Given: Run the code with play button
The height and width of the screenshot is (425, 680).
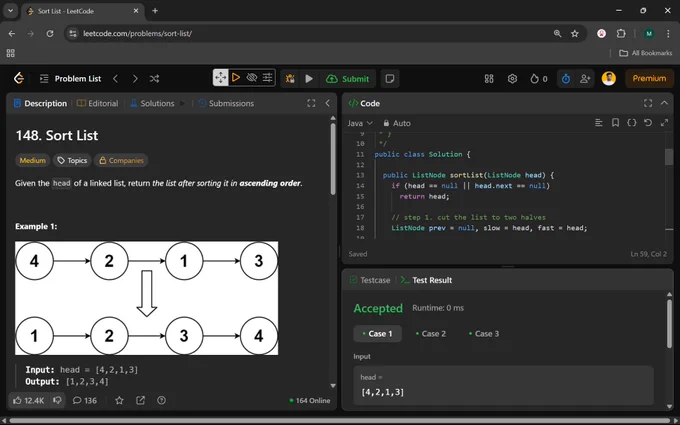Looking at the screenshot, I should [309, 78].
